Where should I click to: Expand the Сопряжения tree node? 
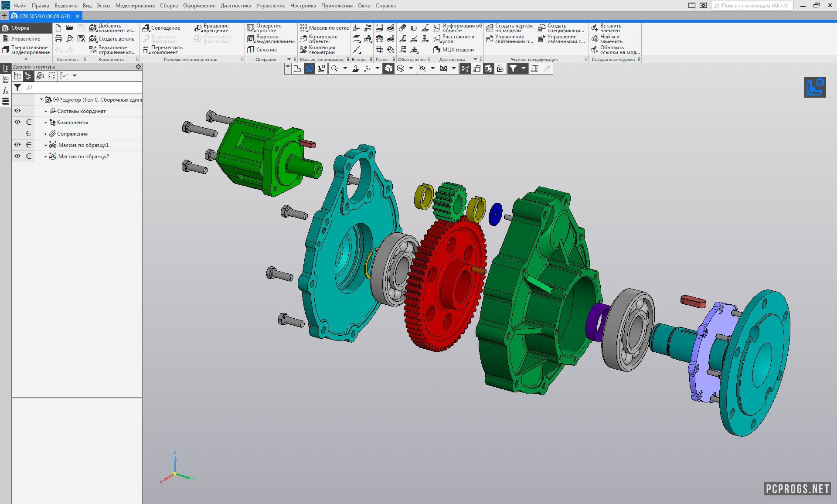(46, 134)
